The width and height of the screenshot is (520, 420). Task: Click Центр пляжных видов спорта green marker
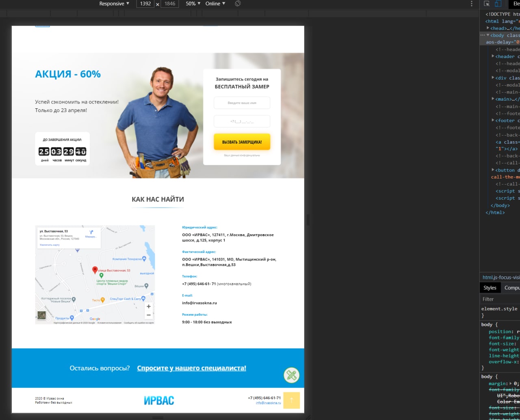click(x=102, y=276)
